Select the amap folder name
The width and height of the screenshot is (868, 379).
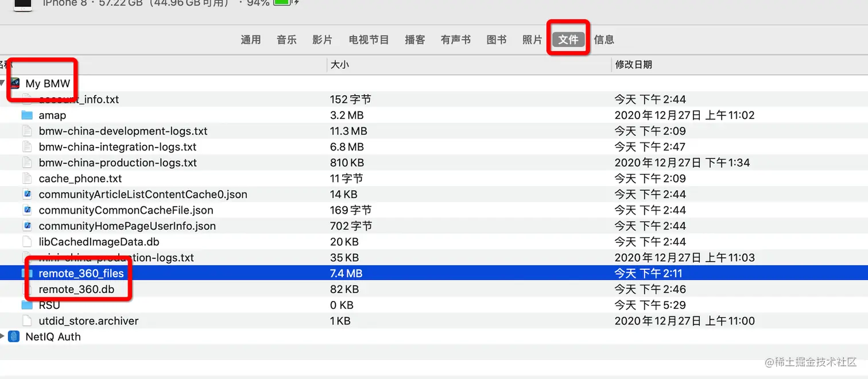pyautogui.click(x=52, y=115)
